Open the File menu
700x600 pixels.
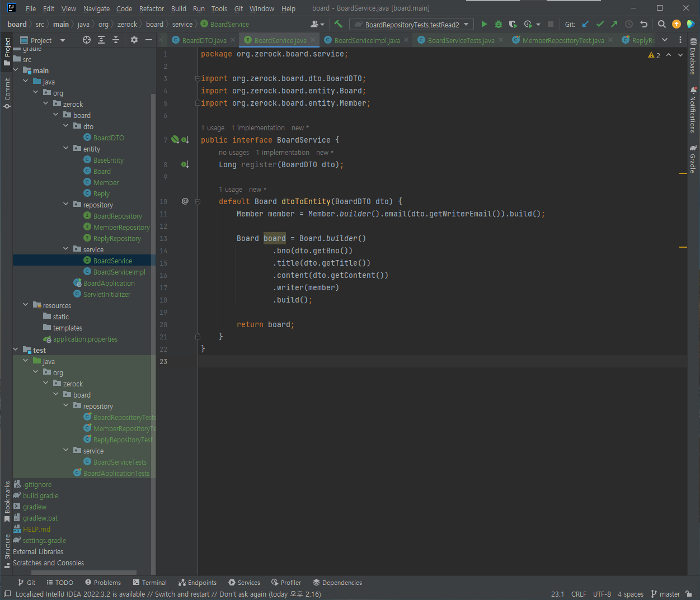pyautogui.click(x=31, y=8)
